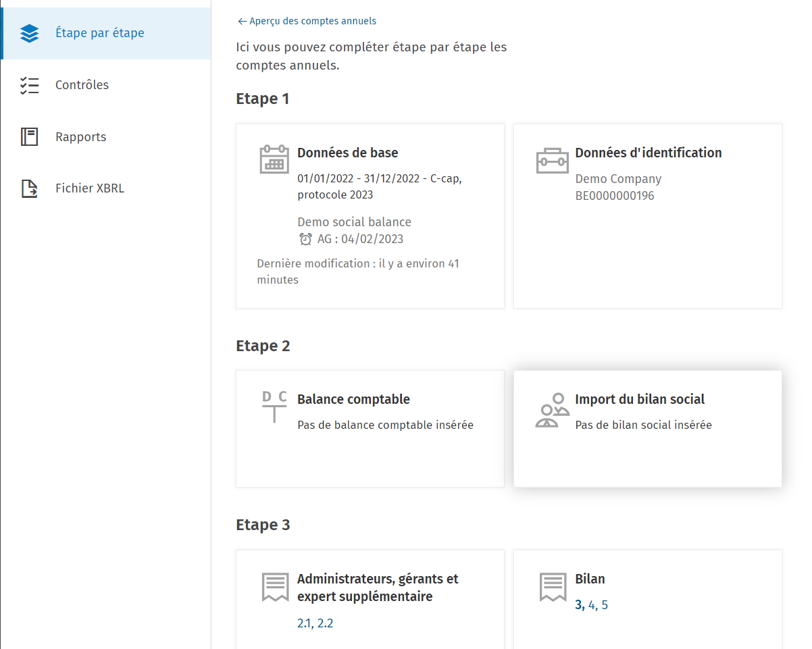Select the Rapports sidebar menu item
This screenshot has width=812, height=649.
pyautogui.click(x=105, y=137)
